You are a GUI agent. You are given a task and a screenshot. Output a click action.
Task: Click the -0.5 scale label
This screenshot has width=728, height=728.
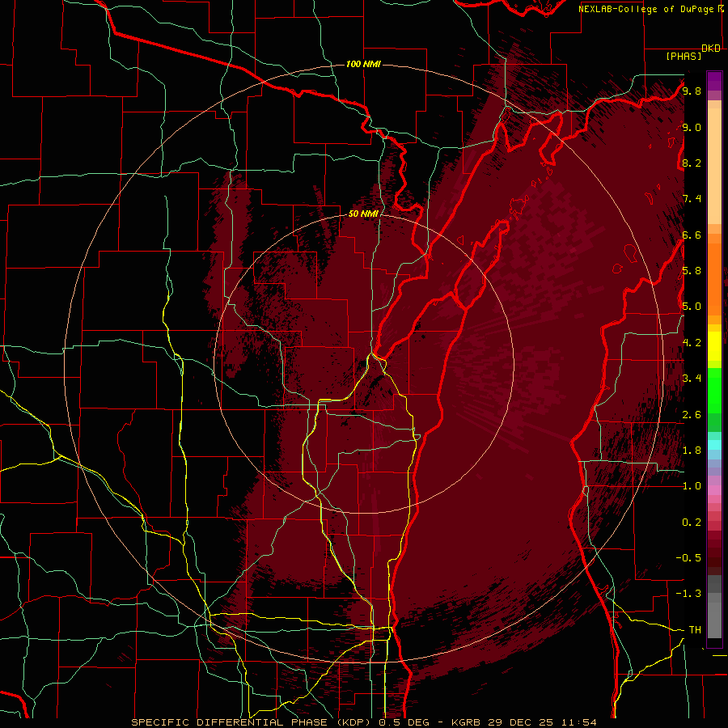tap(688, 558)
